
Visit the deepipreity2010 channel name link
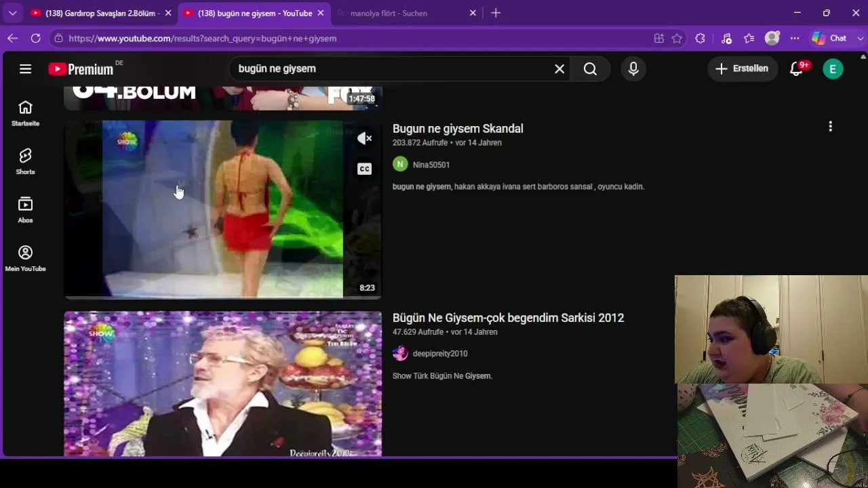(440, 354)
